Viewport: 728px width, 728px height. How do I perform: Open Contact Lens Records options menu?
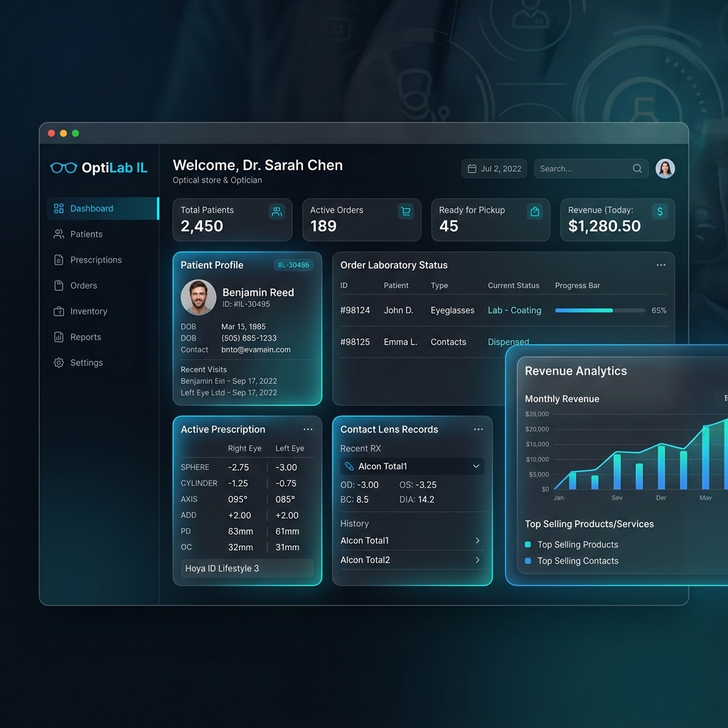click(478, 429)
